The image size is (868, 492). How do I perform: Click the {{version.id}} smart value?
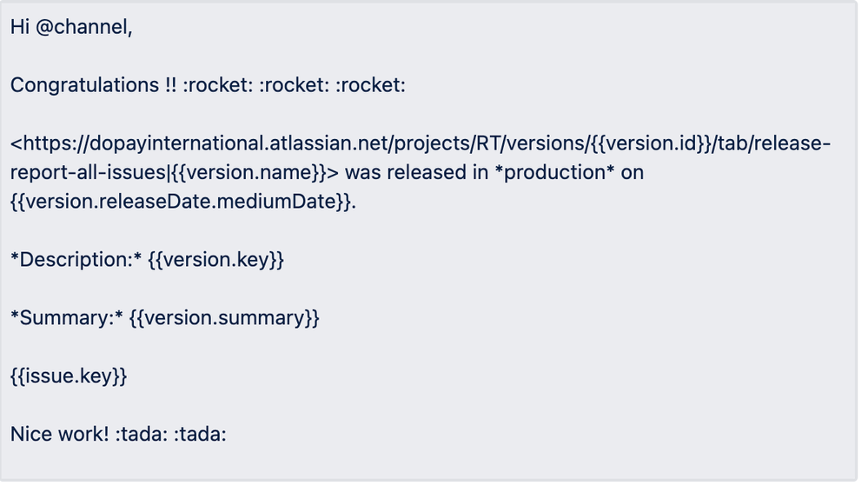click(x=651, y=143)
